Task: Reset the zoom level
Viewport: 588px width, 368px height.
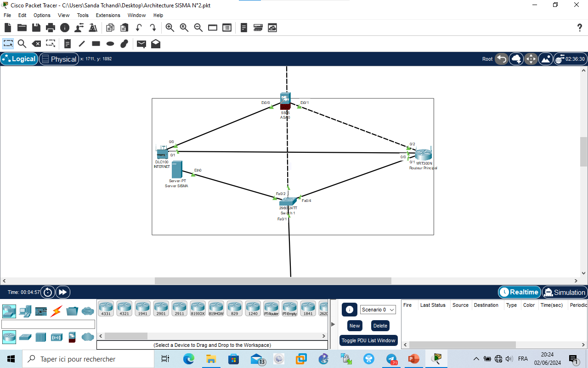Action: [184, 28]
